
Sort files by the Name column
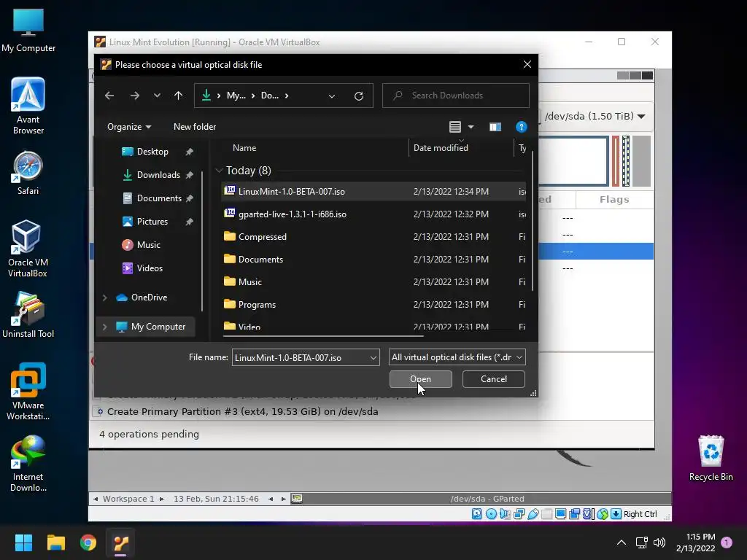(244, 148)
